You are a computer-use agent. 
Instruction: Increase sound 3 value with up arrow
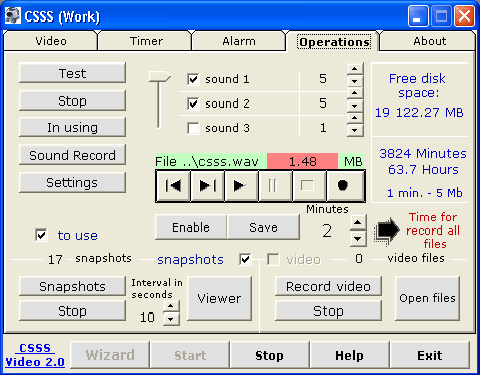pos(355,118)
